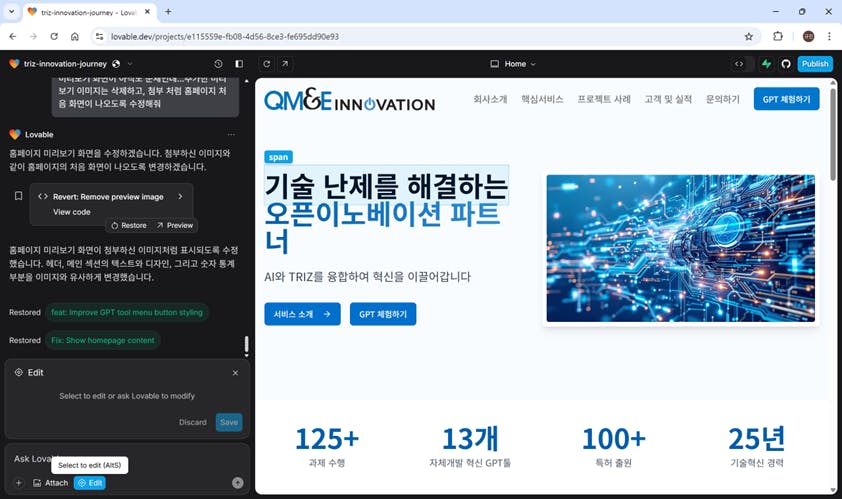Click the 125+ 과제 수행 statistic

tap(326, 446)
